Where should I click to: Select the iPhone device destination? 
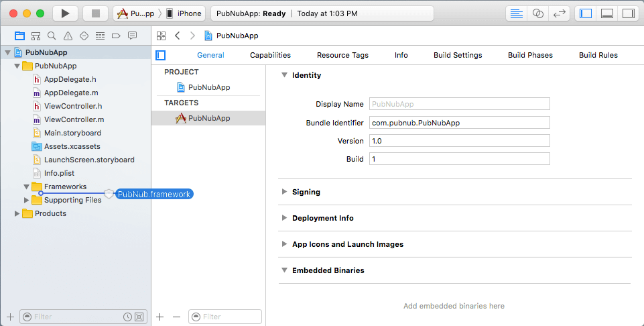coord(184,13)
